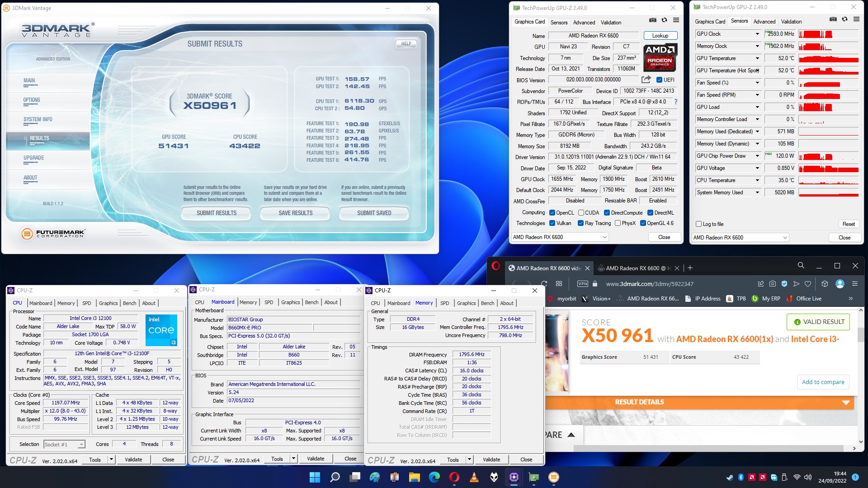Click Opera snapshot camera icon
Screen dimensions: 868x488
773,284
